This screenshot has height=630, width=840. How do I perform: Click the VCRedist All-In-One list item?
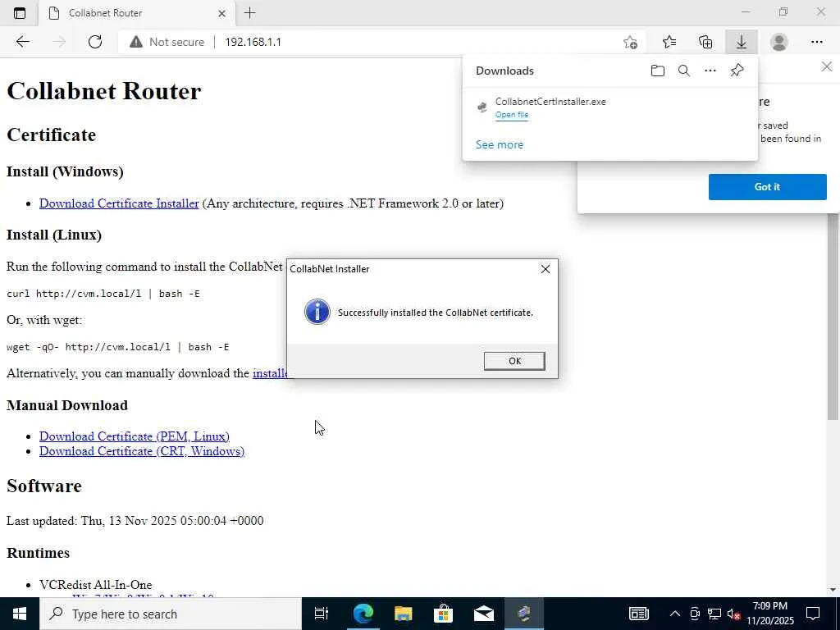pyautogui.click(x=95, y=584)
